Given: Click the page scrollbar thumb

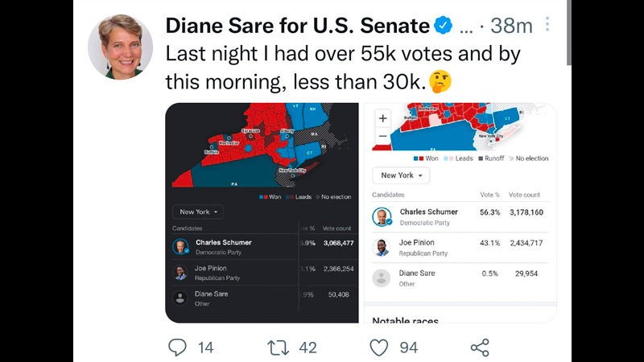Looking at the screenshot, I should point(568,32).
